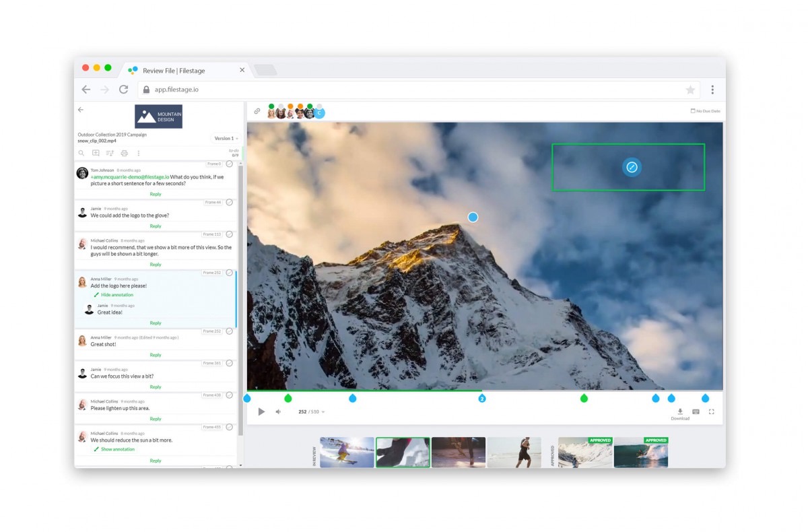Screen dimensions: 808x532
Task: Open the sort comments icon
Action: pyautogui.click(x=110, y=153)
